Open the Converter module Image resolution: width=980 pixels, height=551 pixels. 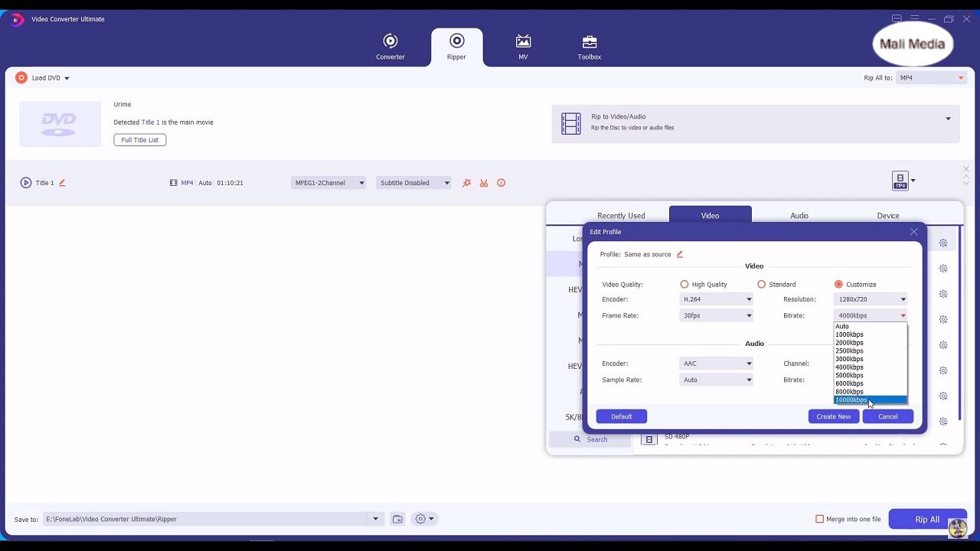[x=390, y=47]
